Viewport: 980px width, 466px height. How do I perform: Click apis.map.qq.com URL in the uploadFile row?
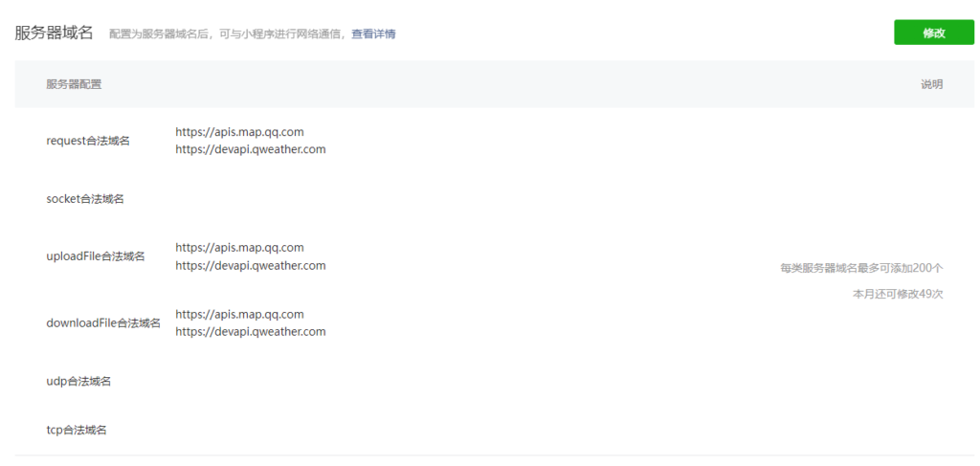tap(239, 248)
